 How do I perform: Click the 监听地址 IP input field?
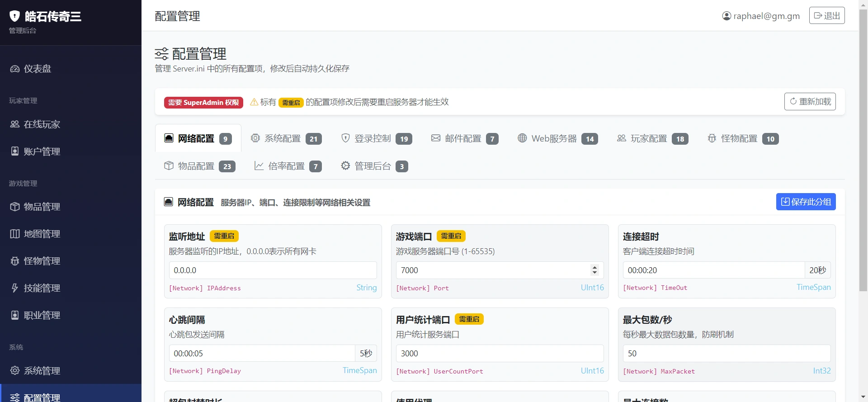[x=273, y=270]
